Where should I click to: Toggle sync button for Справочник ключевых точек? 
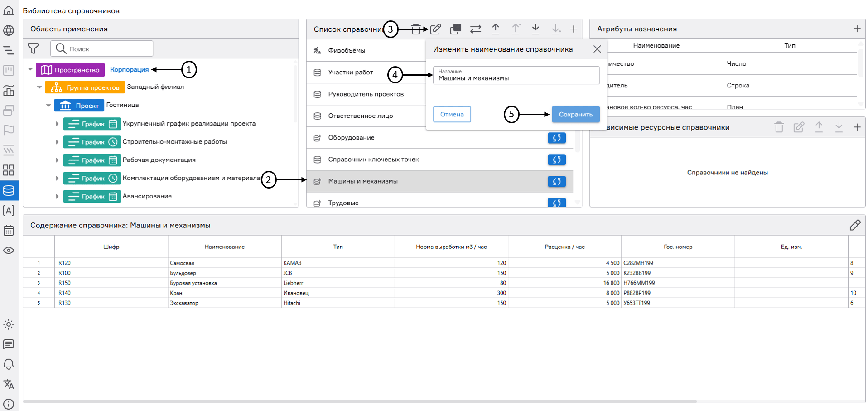pyautogui.click(x=556, y=160)
